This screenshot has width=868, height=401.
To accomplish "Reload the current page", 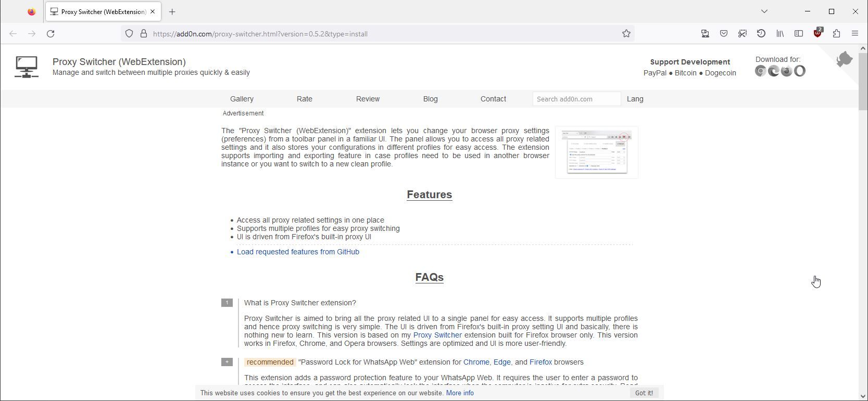I will 51,34.
